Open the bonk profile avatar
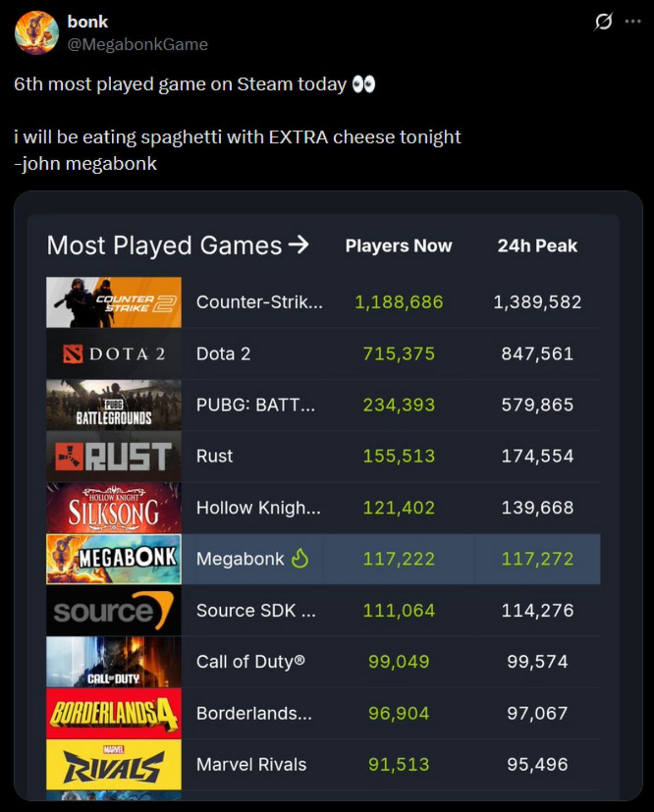Screen dimensions: 654x812 37,33
